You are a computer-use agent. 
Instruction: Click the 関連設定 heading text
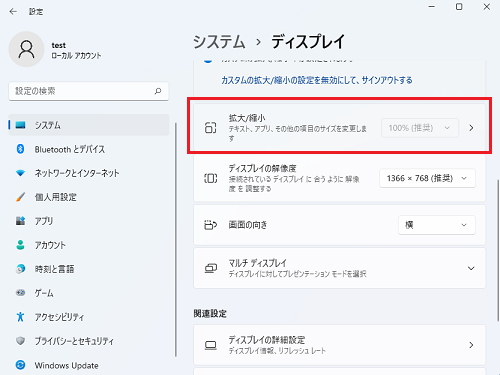tap(210, 313)
